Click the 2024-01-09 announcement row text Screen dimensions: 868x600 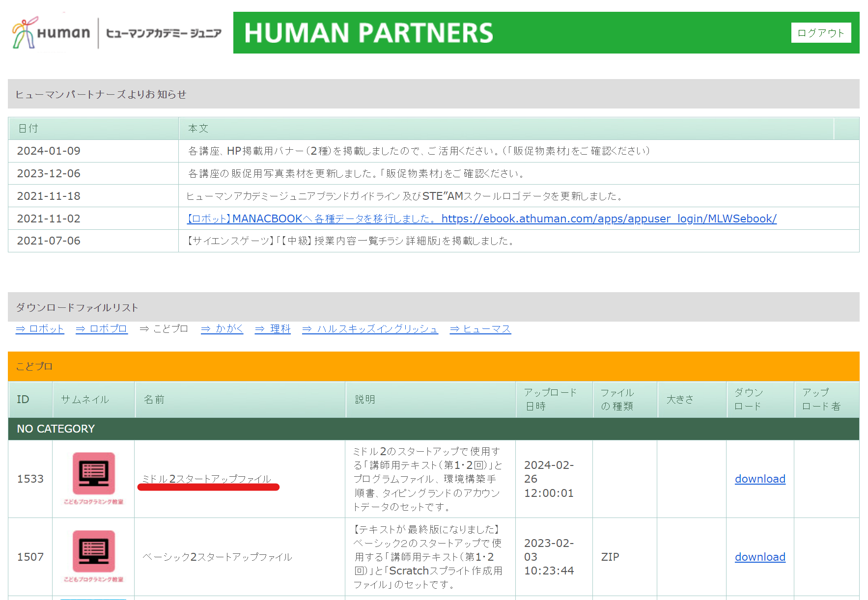419,151
